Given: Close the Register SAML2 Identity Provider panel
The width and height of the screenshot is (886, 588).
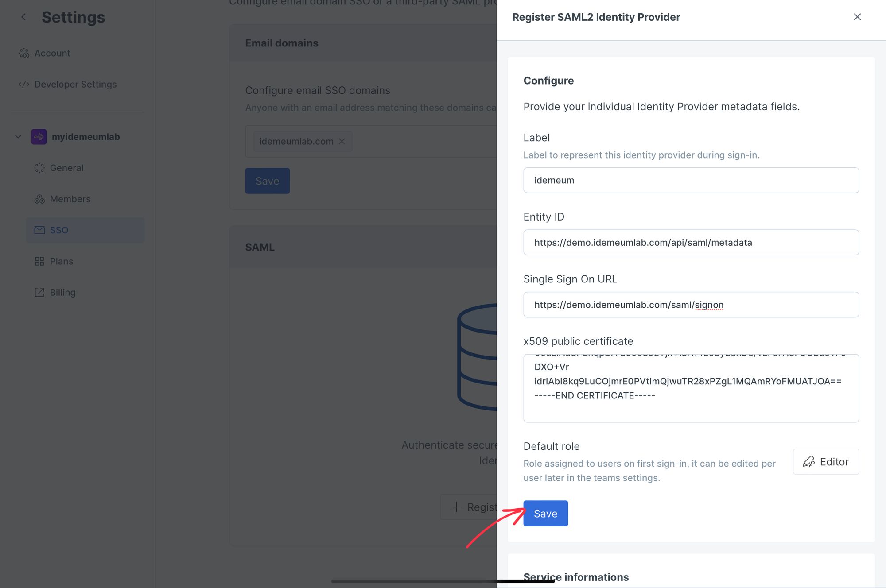Looking at the screenshot, I should 857,17.
